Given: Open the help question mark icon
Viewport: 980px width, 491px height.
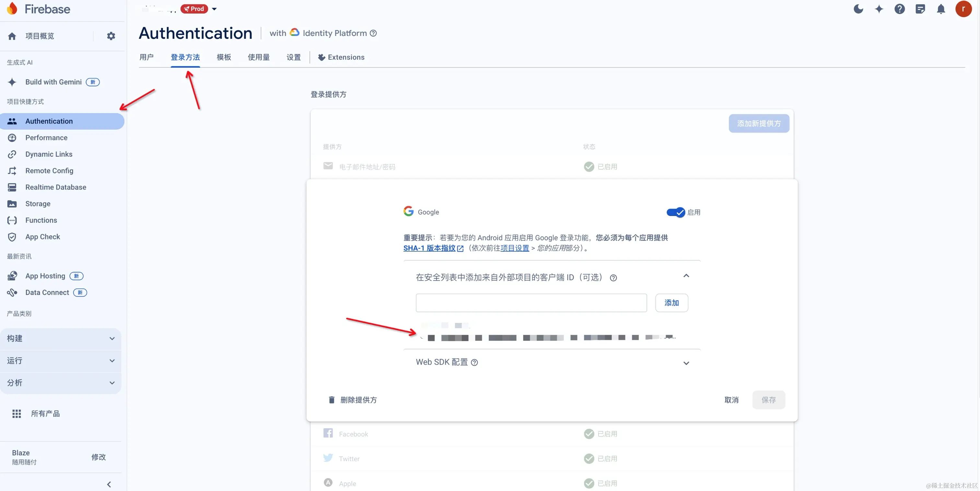Looking at the screenshot, I should click(899, 9).
